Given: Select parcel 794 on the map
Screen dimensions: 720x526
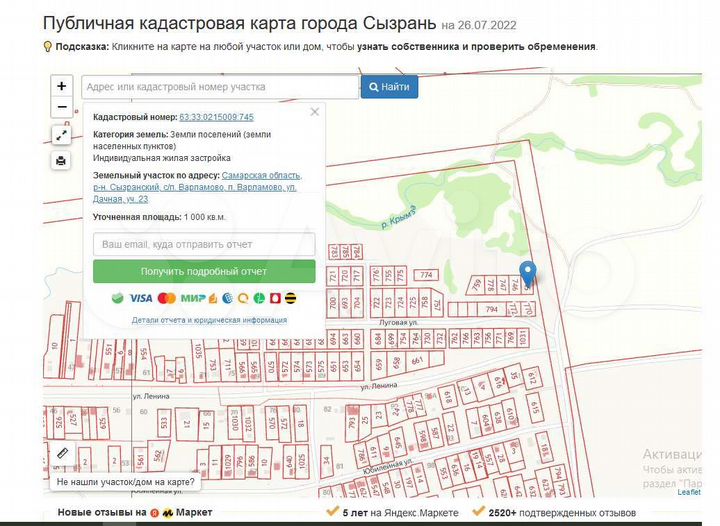Looking at the screenshot, I should [x=491, y=309].
